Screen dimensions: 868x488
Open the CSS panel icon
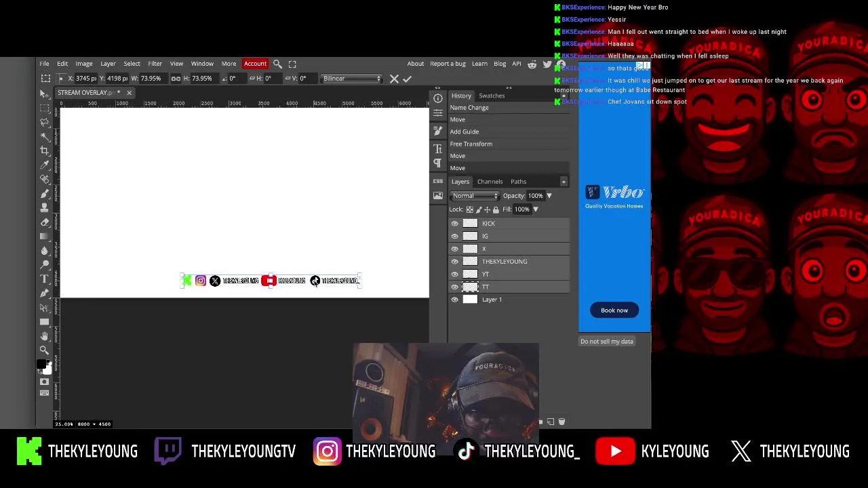point(438,181)
